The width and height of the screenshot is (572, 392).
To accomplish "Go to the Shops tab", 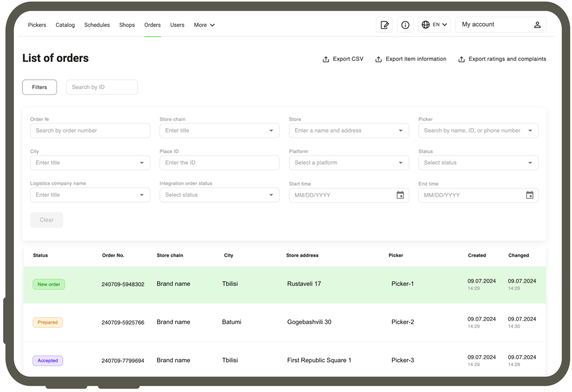I will click(127, 25).
